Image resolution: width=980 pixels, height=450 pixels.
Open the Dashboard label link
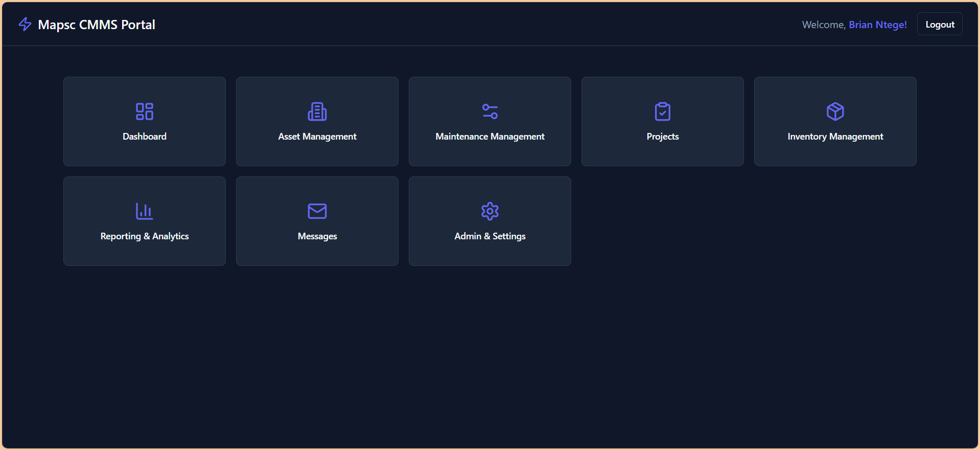coord(145,137)
